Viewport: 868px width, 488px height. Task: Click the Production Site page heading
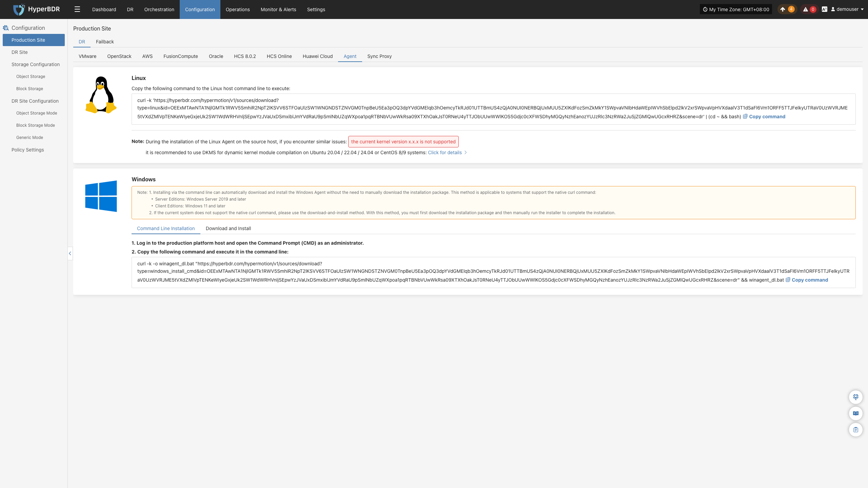92,28
